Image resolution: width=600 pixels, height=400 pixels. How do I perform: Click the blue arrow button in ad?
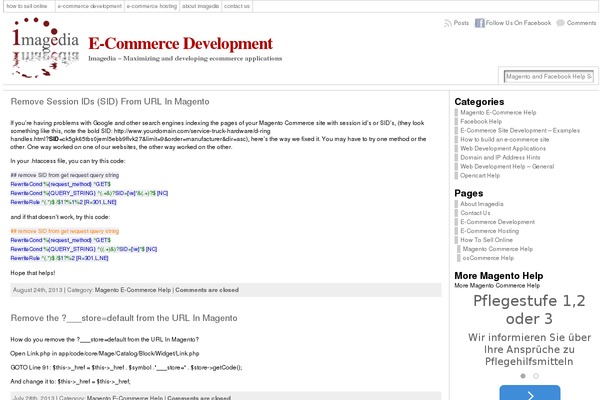pos(530,393)
